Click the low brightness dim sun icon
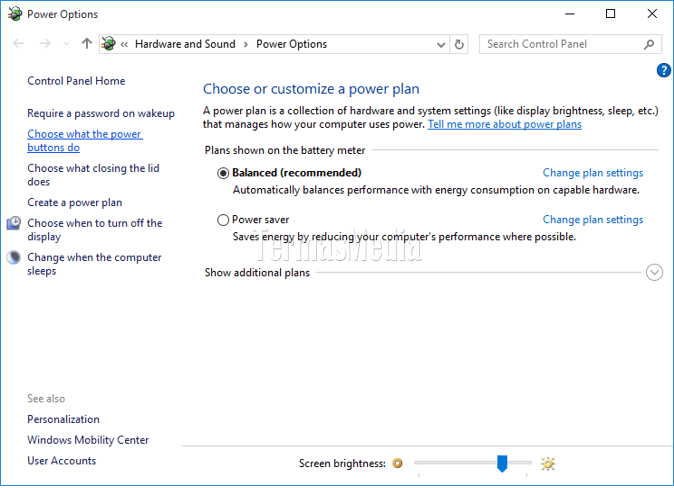Screen dimensions: 674x488 tap(398, 463)
